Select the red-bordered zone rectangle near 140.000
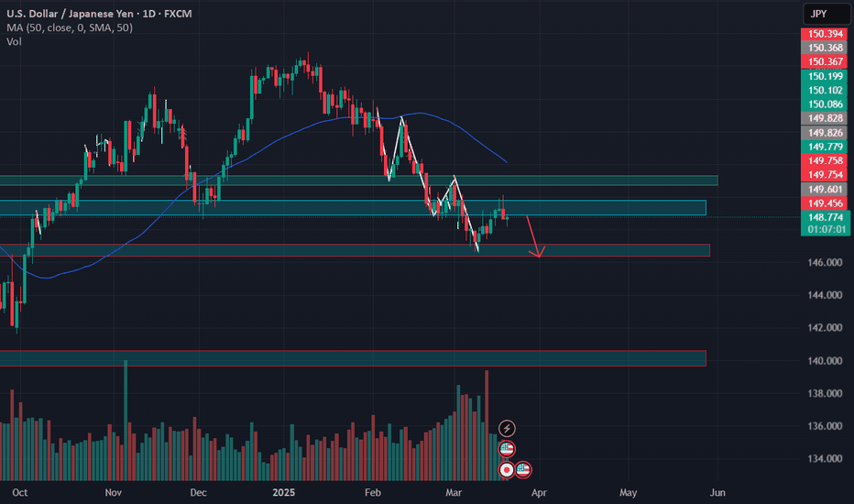 pyautogui.click(x=353, y=358)
